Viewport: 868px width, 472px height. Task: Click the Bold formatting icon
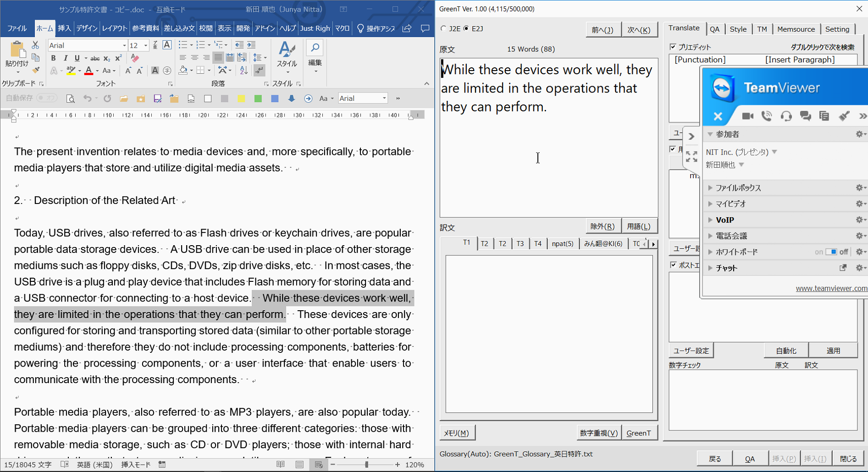tap(53, 58)
